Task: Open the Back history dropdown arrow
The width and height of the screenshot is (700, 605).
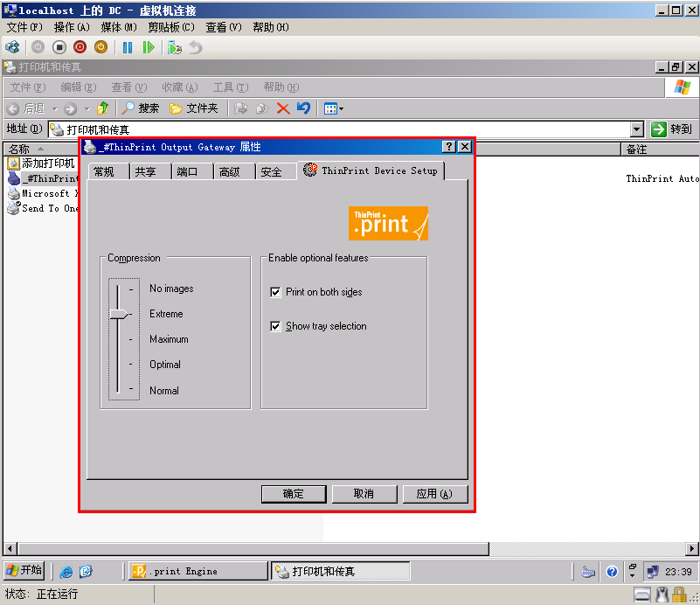Action: [54, 108]
